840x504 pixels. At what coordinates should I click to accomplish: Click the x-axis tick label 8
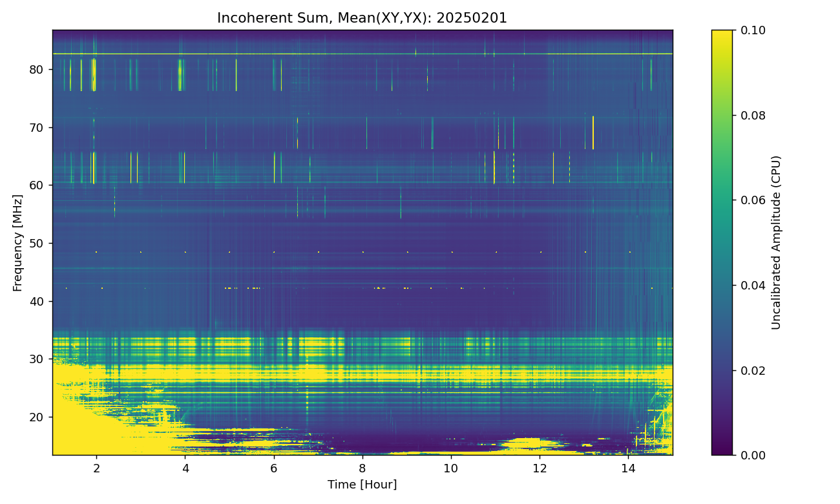click(x=362, y=468)
